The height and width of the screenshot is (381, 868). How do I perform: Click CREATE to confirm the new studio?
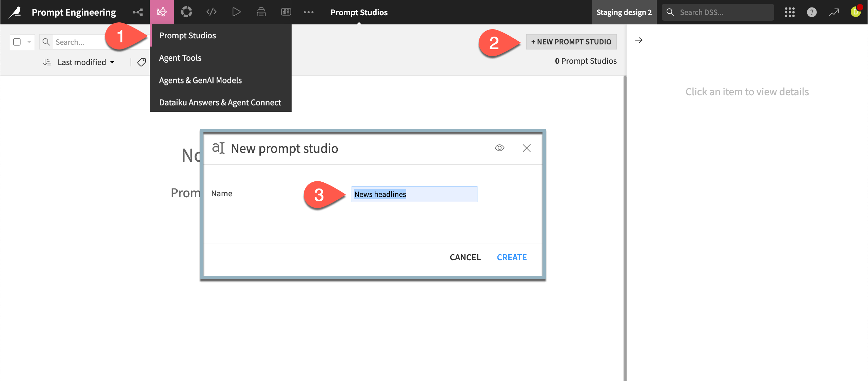point(512,257)
